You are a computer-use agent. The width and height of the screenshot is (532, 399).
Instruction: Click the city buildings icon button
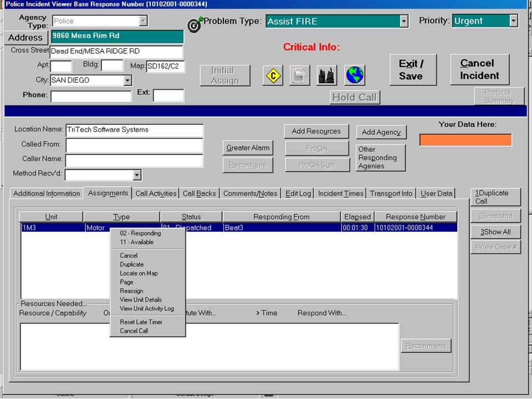[327, 75]
